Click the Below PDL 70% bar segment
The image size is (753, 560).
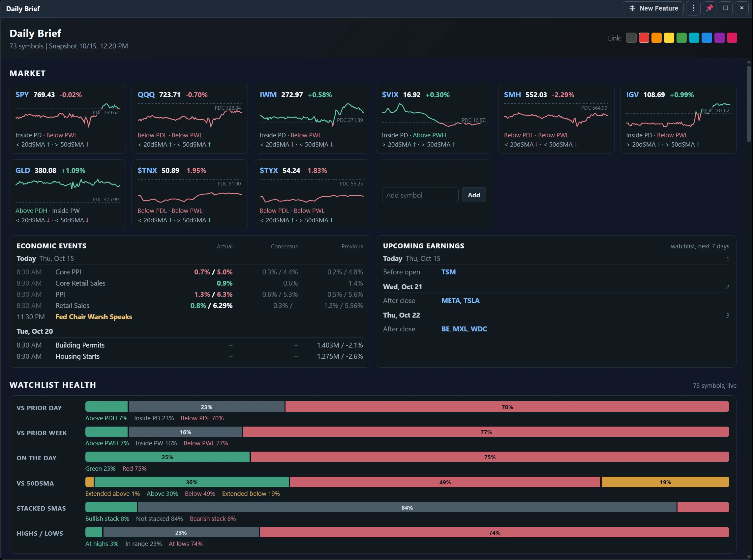click(x=507, y=407)
